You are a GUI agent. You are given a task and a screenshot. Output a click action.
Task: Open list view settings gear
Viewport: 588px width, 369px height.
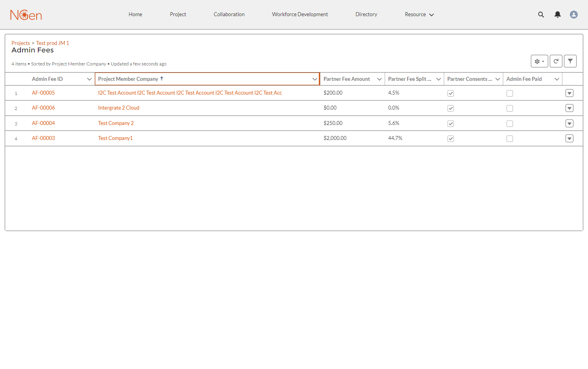tap(540, 61)
